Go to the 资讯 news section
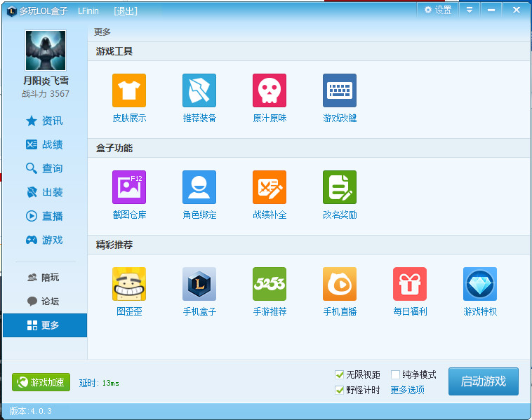 click(x=45, y=121)
